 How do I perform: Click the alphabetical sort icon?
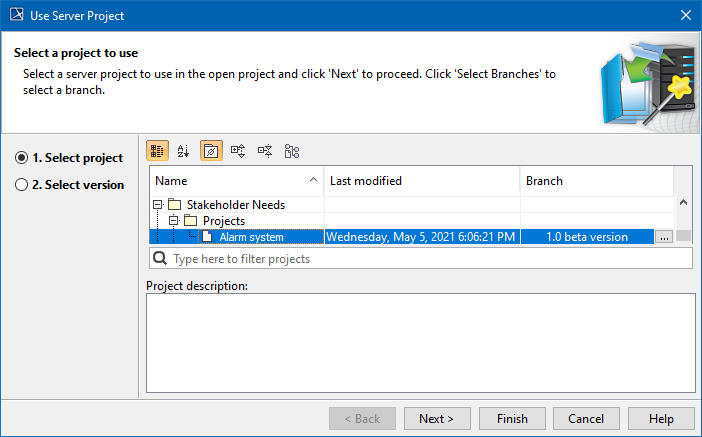184,151
